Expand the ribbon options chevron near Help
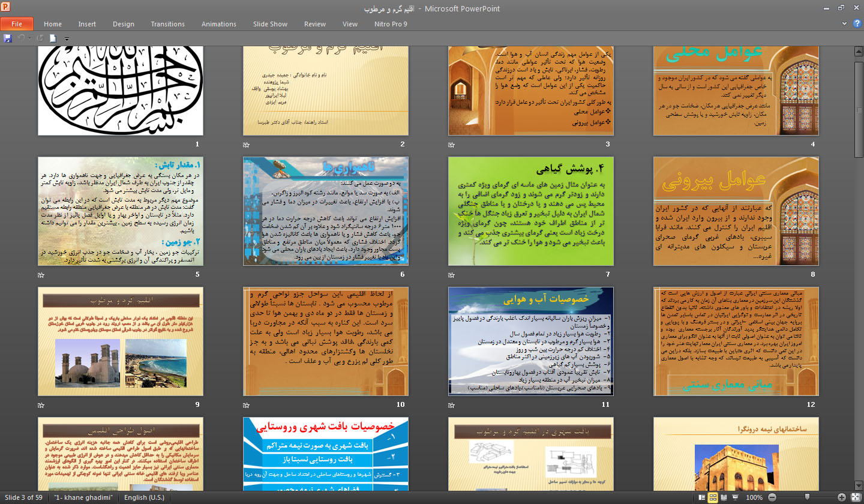This screenshot has width=864, height=504. (845, 23)
